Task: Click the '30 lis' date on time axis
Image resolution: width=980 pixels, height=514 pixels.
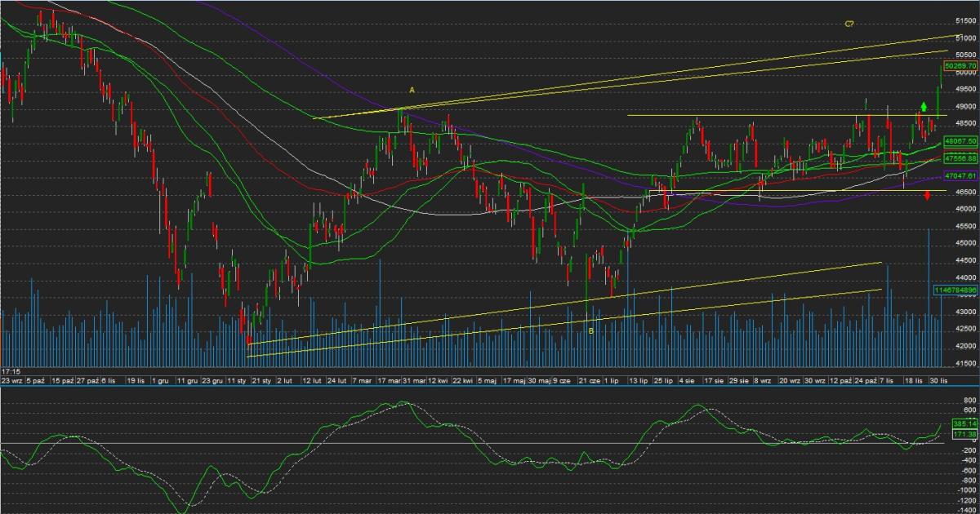Action: [937, 381]
